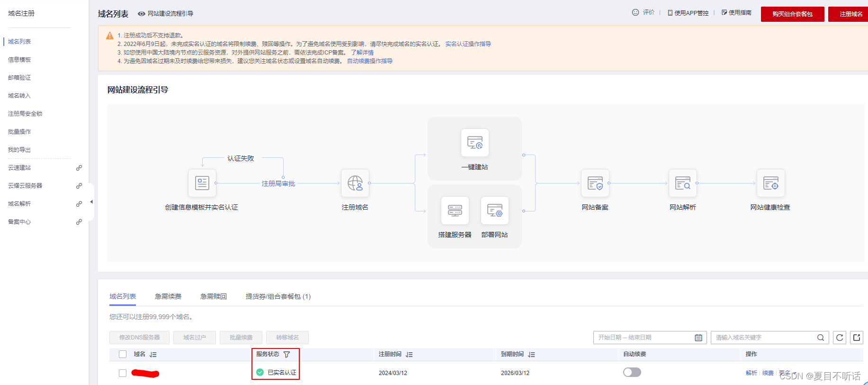Open the 了解详情 link
The height and width of the screenshot is (385, 868).
point(362,53)
